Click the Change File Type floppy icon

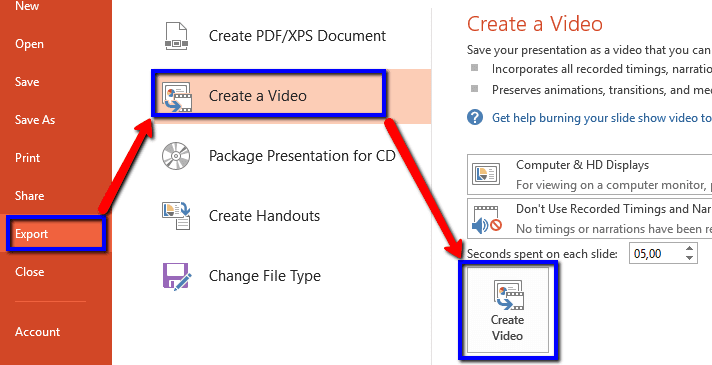[177, 276]
